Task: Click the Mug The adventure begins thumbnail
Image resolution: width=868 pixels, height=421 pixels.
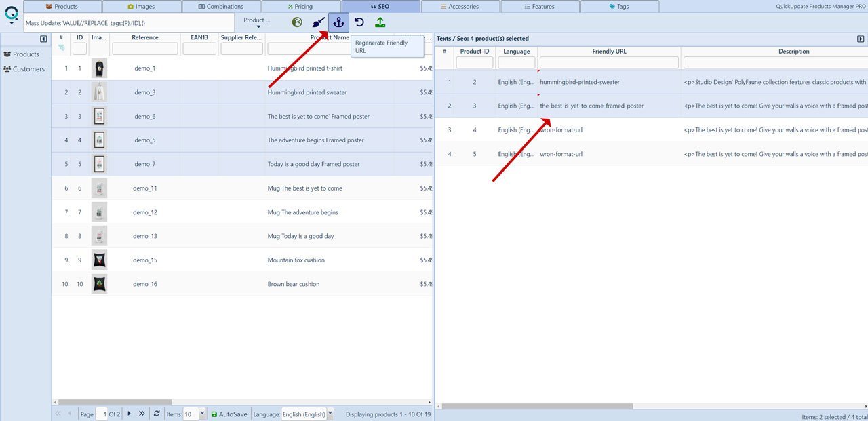Action: pos(99,212)
